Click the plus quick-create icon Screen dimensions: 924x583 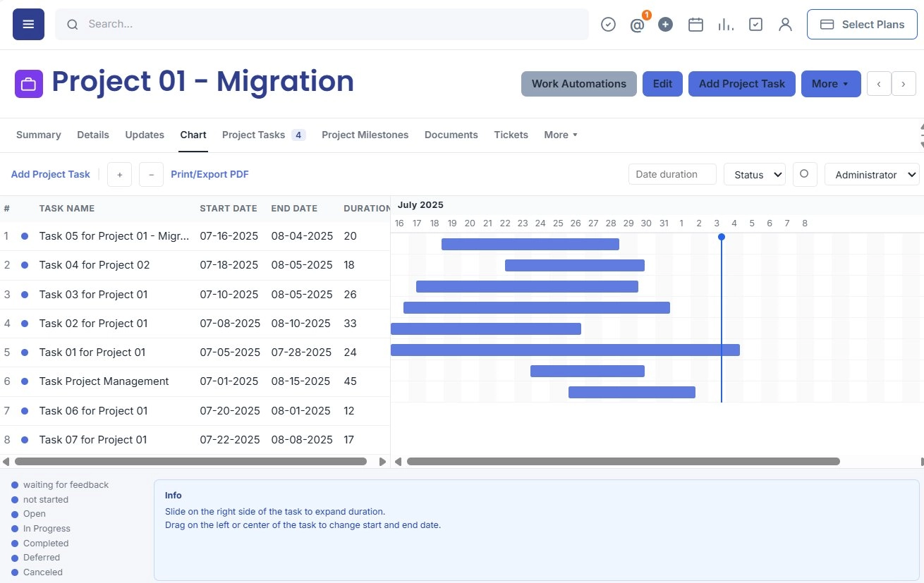click(x=665, y=25)
